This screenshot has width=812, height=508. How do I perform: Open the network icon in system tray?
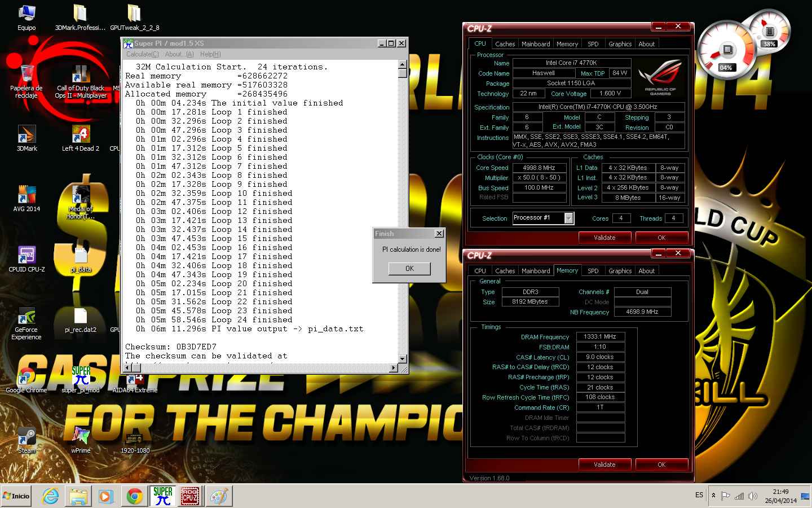[x=739, y=496]
